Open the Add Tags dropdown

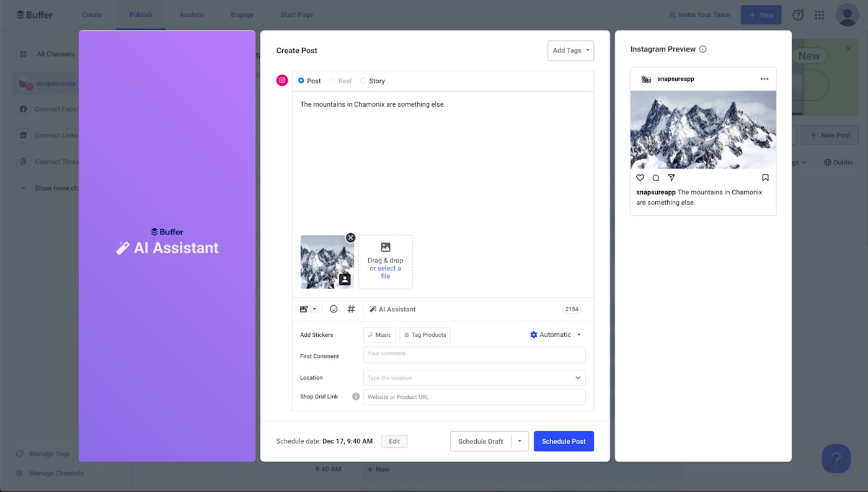[570, 51]
